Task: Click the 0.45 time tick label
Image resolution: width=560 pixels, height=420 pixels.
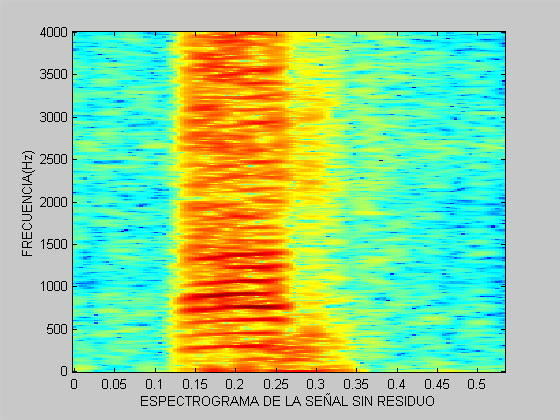Action: 437,384
